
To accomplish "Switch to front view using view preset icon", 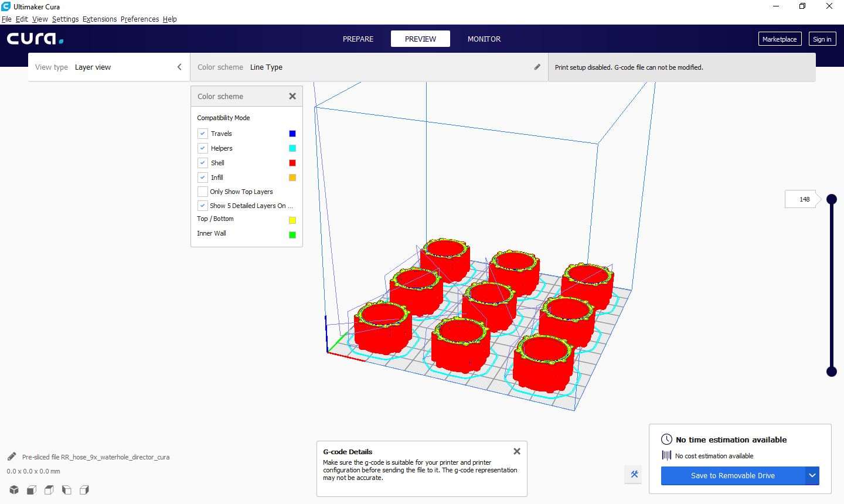I will pyautogui.click(x=31, y=490).
